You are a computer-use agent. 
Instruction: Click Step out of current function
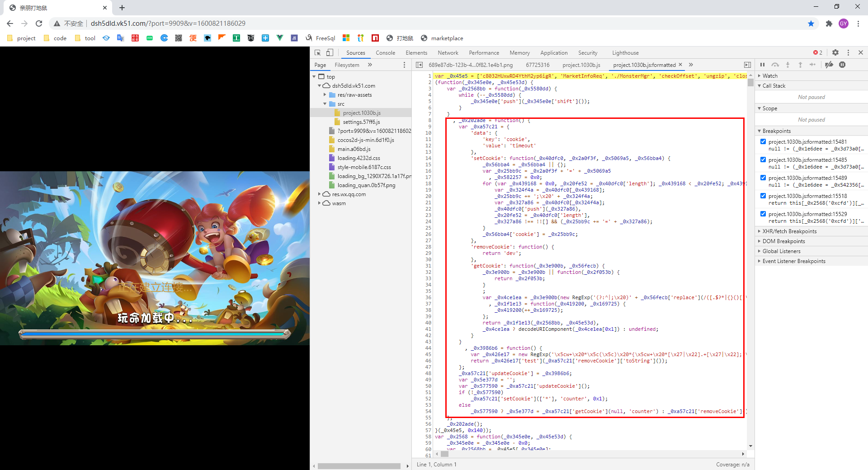click(x=800, y=65)
